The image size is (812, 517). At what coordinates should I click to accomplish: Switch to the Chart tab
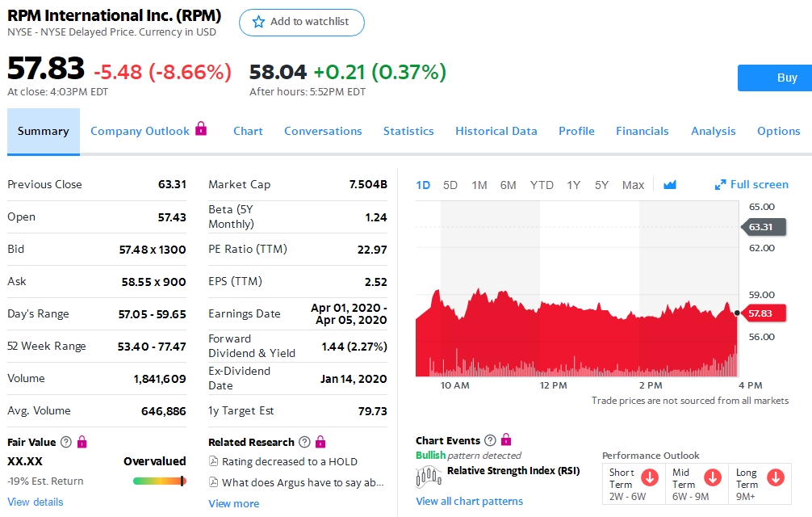click(x=248, y=131)
